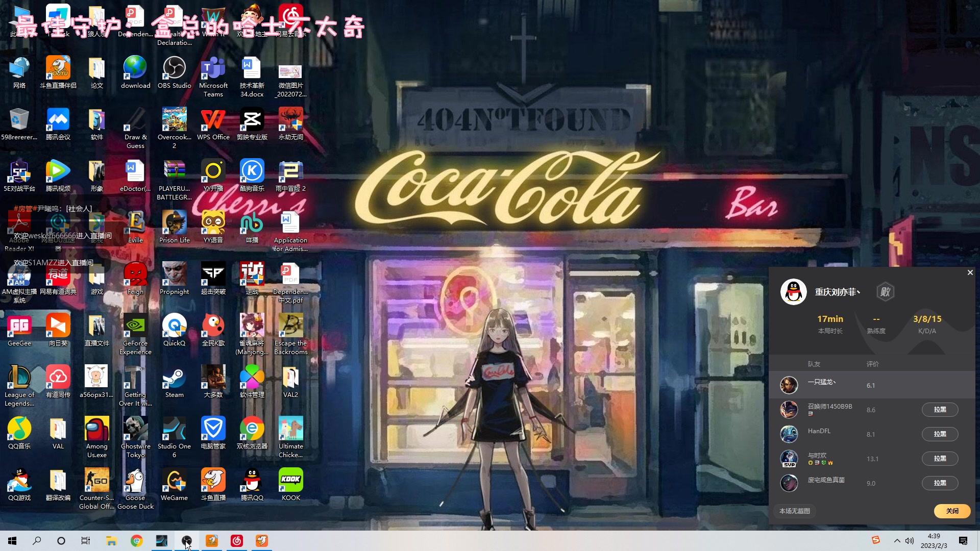Click 拉黑 button next to HanDFL

pos(940,434)
